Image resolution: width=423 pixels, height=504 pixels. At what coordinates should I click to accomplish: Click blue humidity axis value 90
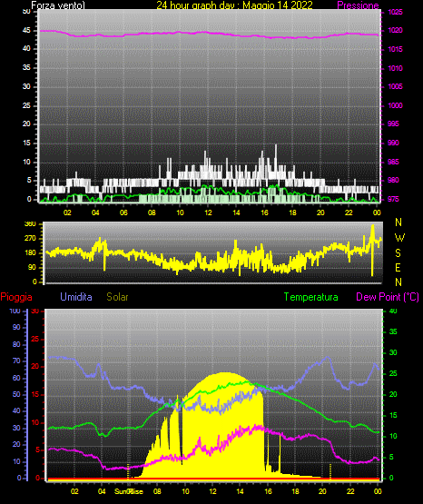[16, 328]
